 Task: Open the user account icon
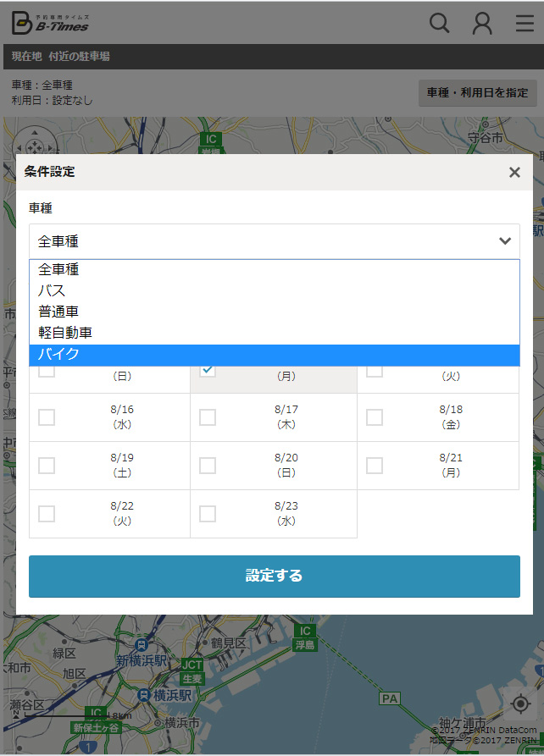point(482,23)
